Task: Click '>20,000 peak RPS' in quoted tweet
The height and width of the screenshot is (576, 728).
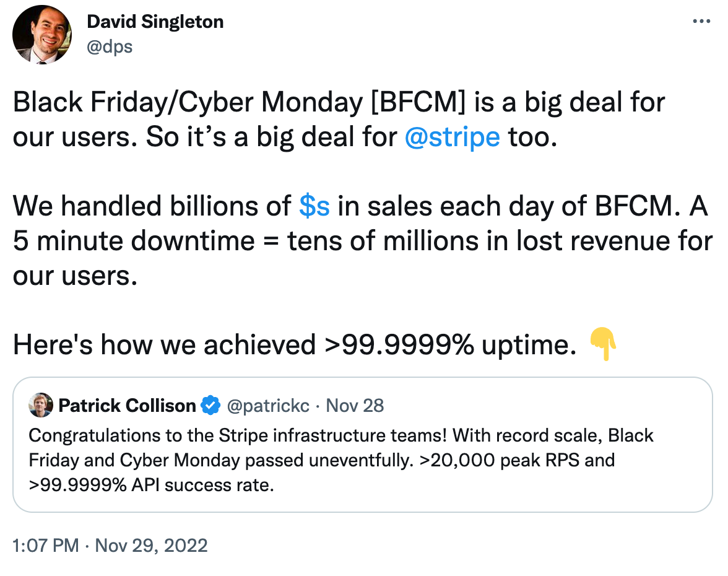Action: click(x=500, y=460)
